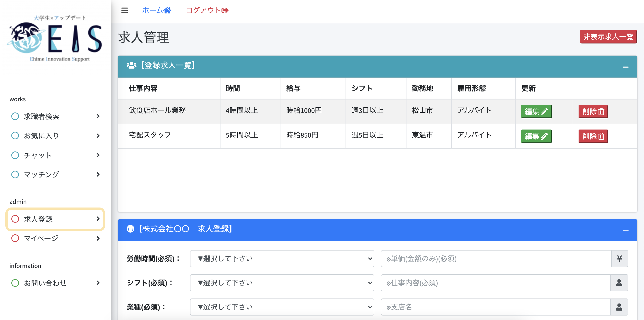
Task: Click the person icon beside 支店名 field
Action: click(x=620, y=307)
